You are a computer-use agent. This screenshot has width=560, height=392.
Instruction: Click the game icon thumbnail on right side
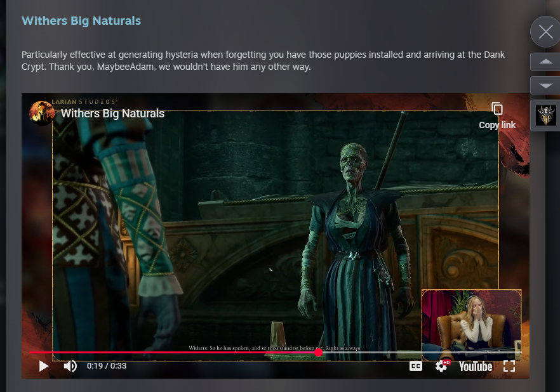546,115
